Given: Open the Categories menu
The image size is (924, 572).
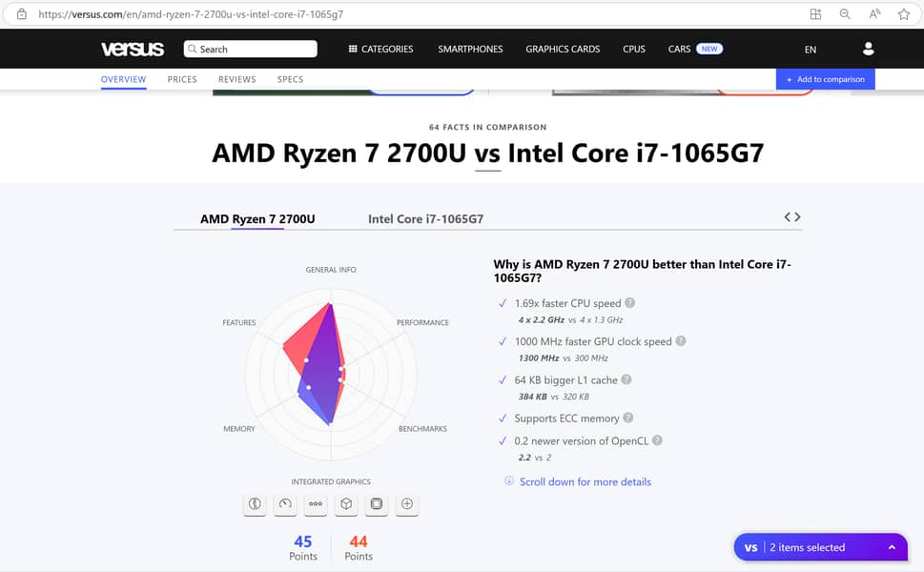Looking at the screenshot, I should tap(380, 49).
